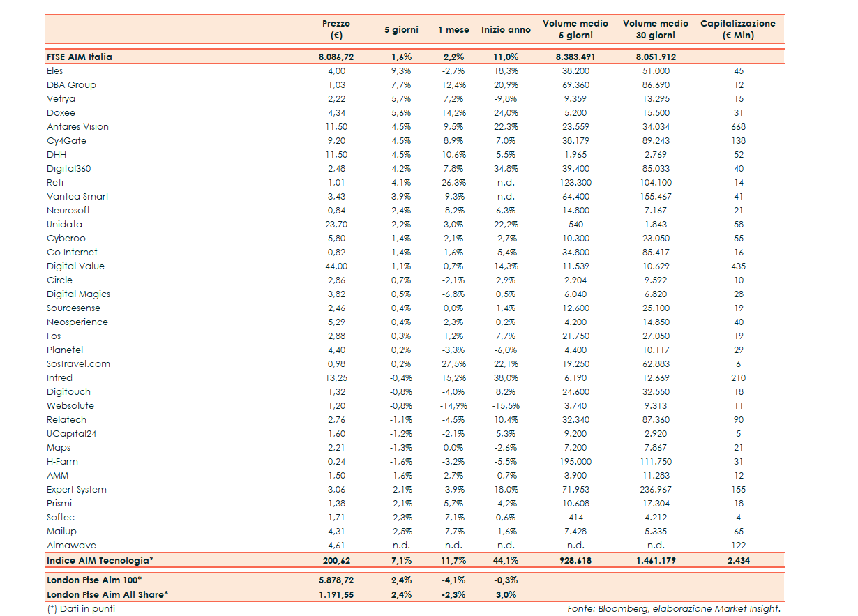
Task: Select the Eles price value 4,00
Action: pos(336,71)
